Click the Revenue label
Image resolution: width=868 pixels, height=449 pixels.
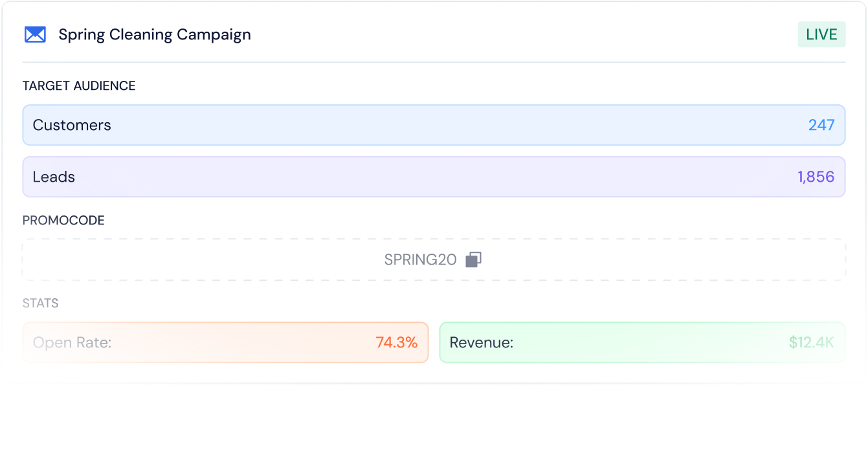(481, 342)
